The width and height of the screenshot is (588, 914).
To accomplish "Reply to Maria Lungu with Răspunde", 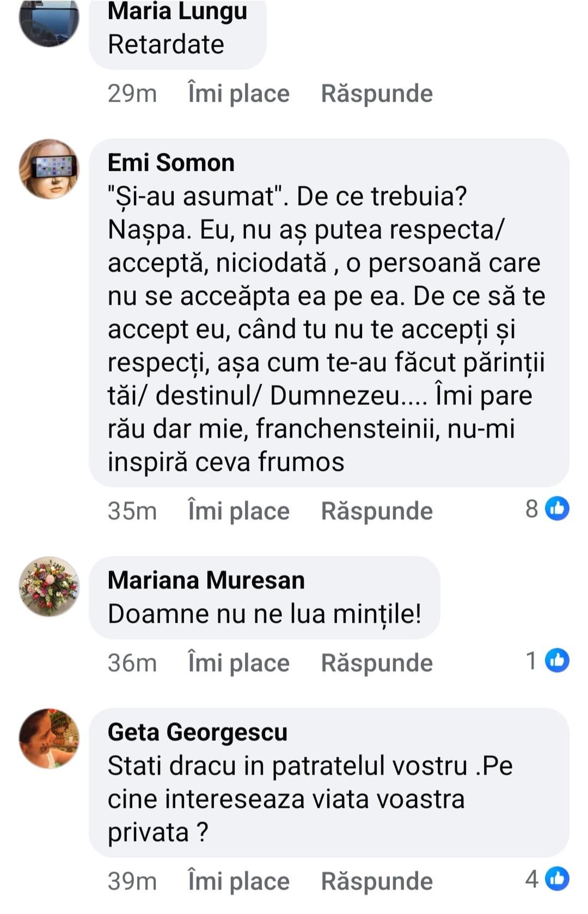I will [x=377, y=94].
